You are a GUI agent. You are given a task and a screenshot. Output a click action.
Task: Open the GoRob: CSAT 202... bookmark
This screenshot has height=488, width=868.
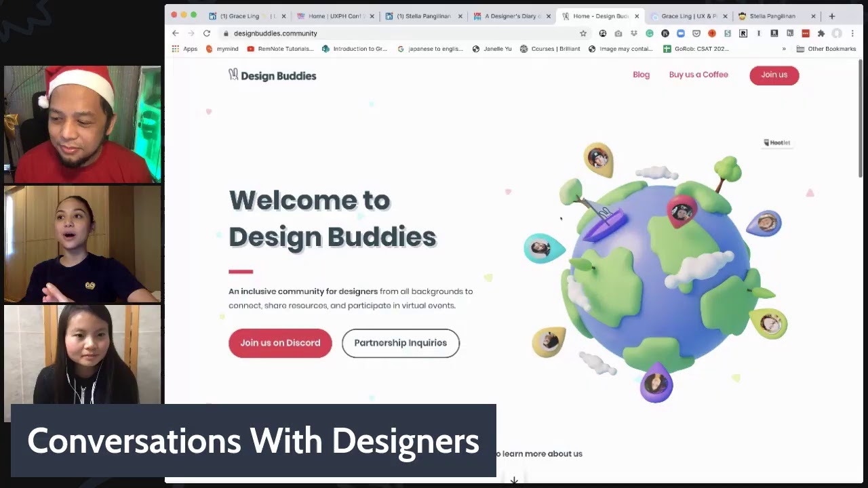click(696, 49)
